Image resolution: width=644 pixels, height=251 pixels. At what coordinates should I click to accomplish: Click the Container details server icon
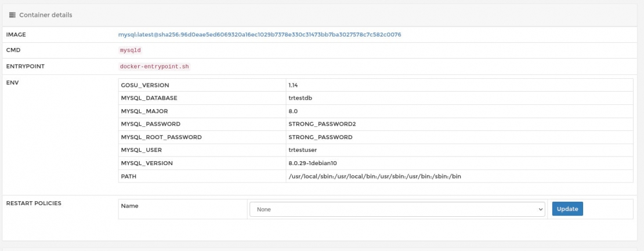tap(12, 15)
